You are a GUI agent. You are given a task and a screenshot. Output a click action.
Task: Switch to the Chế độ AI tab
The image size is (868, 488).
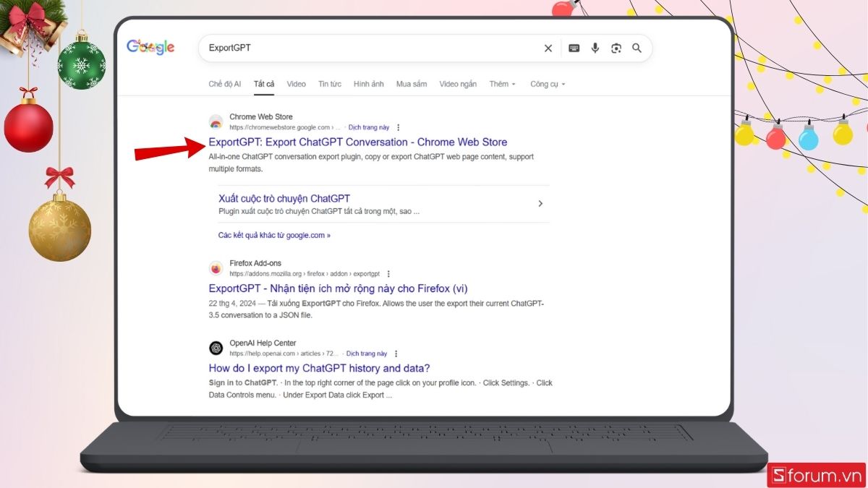point(224,84)
